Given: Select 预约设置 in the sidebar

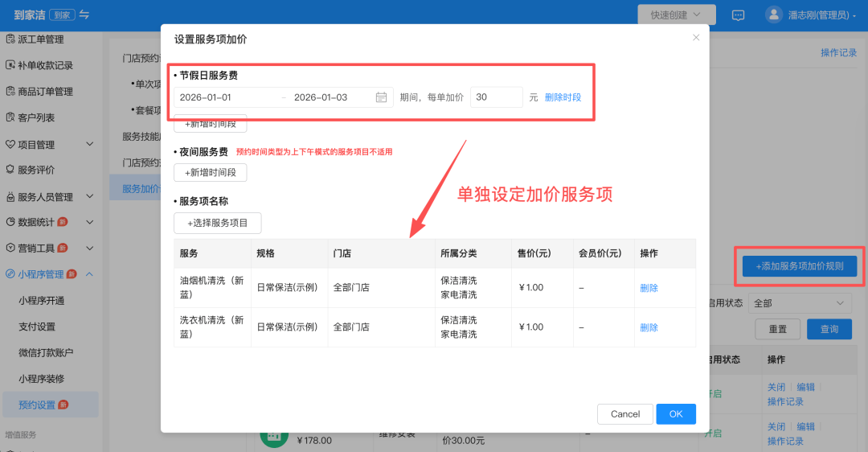Looking at the screenshot, I should (38, 405).
